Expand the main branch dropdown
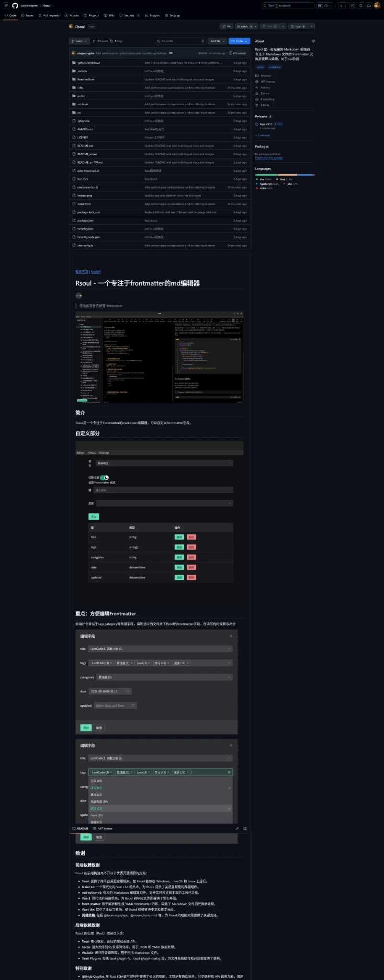384x980 pixels. pyautogui.click(x=79, y=41)
